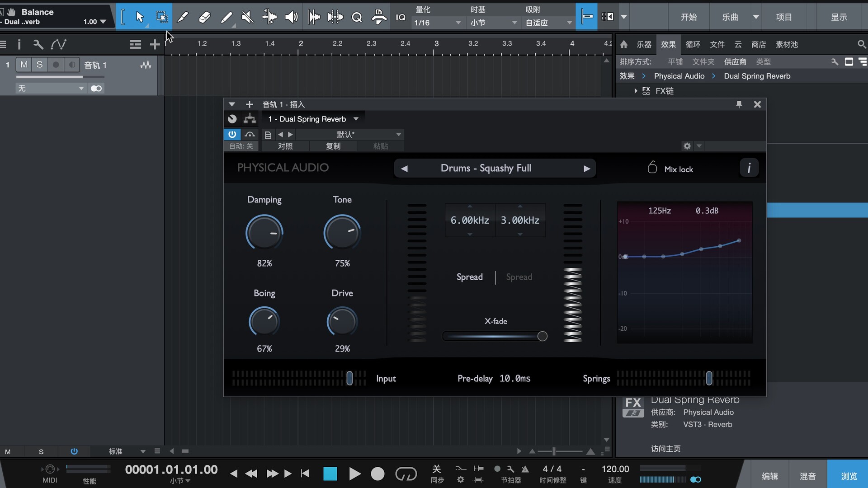Select the Bend tool
The height and width of the screenshot is (488, 868).
[x=269, y=17]
